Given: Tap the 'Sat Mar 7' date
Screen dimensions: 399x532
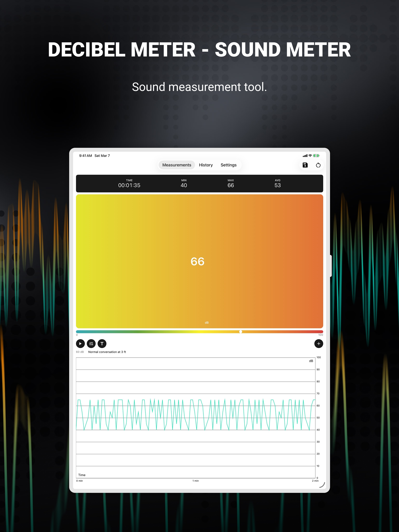Looking at the screenshot, I should [102, 156].
